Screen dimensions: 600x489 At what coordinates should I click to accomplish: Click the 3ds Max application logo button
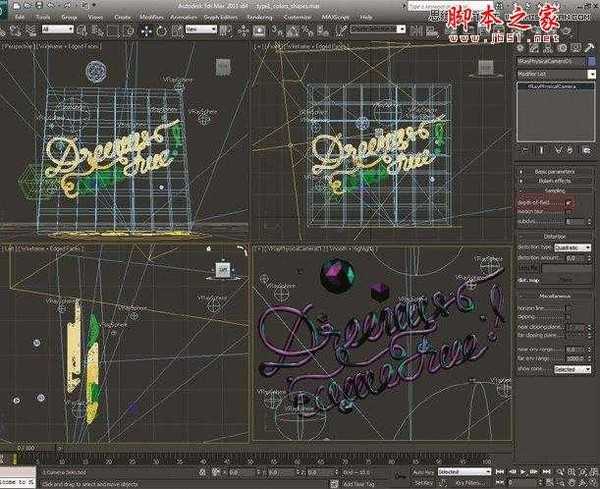click(9, 6)
